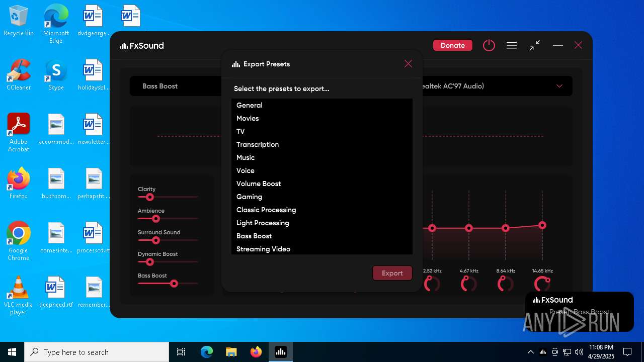Open Adobe Acrobat desktop shortcut
This screenshot has width=644, height=362.
point(19,132)
